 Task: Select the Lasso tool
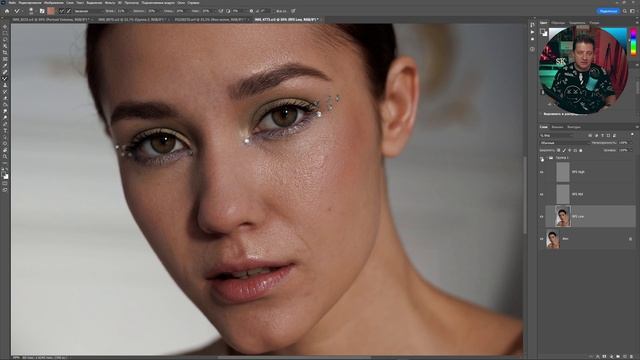point(5,40)
